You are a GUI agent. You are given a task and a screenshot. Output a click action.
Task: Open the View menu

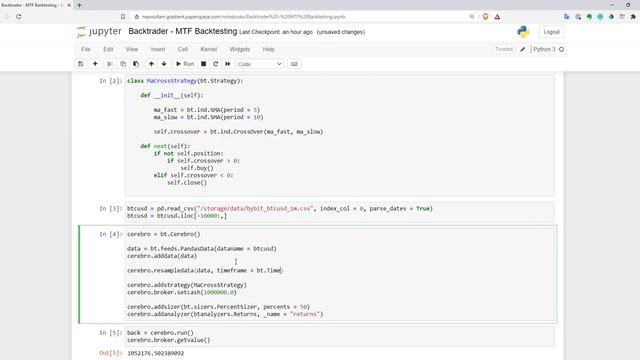click(x=132, y=49)
